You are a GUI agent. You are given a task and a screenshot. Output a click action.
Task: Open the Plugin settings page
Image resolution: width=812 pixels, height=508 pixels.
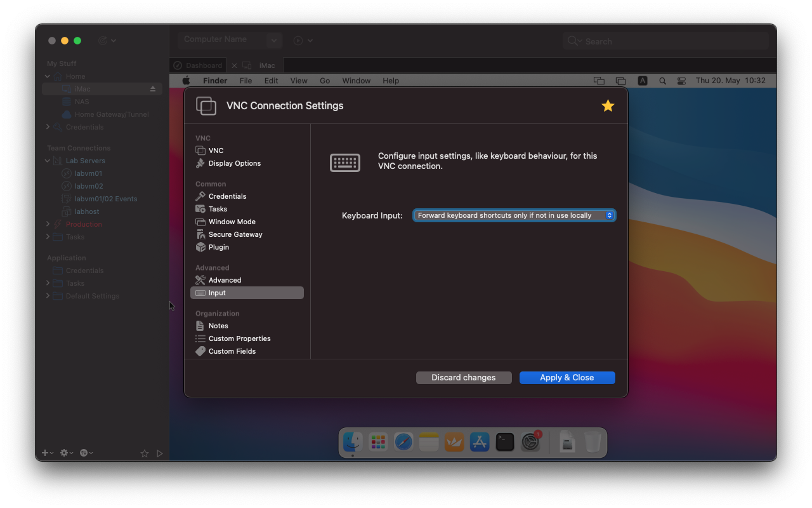pos(218,247)
